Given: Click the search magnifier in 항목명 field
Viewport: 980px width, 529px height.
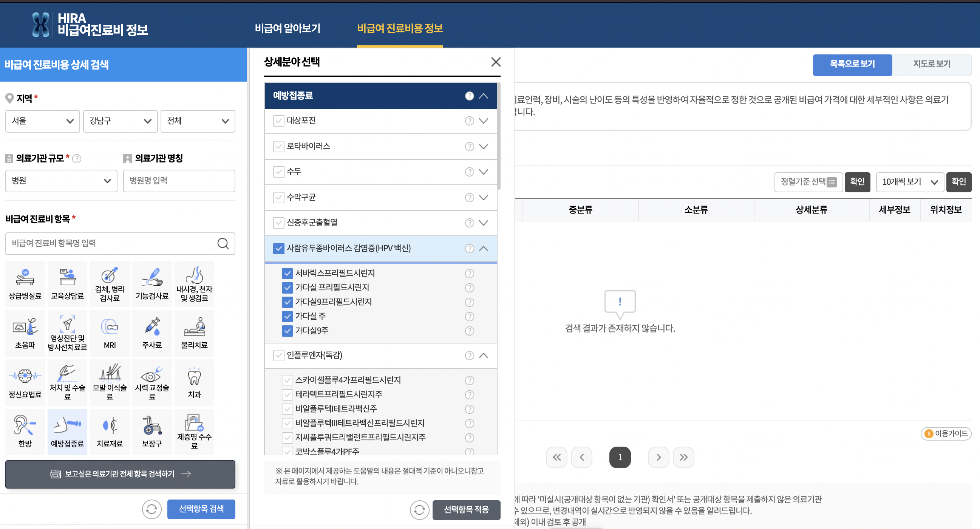Looking at the screenshot, I should click(223, 244).
